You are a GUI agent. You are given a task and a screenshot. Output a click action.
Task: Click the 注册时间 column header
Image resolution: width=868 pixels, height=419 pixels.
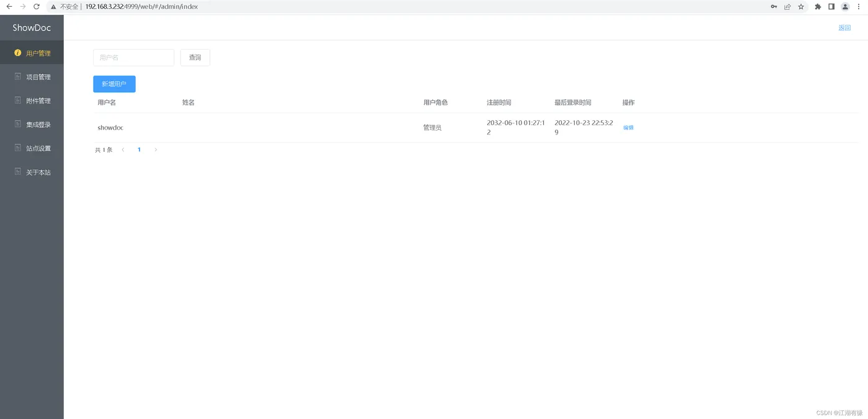click(499, 102)
